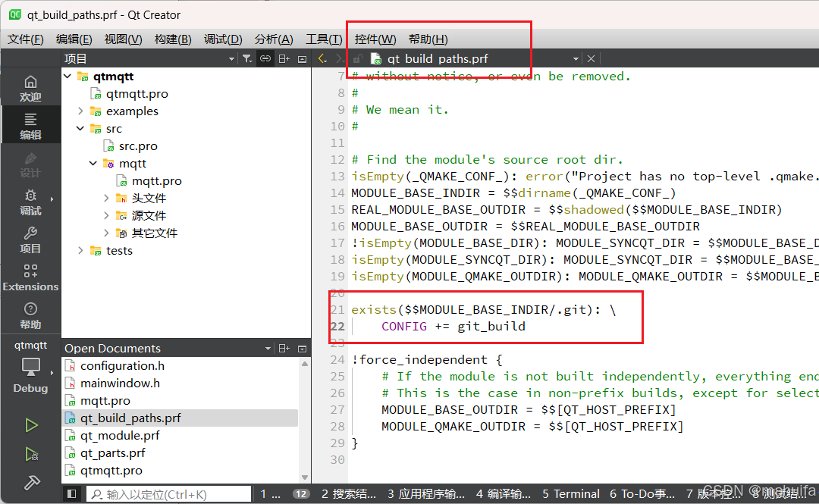This screenshot has height=504, width=819.
Task: Go back in editor history
Action: point(322,58)
